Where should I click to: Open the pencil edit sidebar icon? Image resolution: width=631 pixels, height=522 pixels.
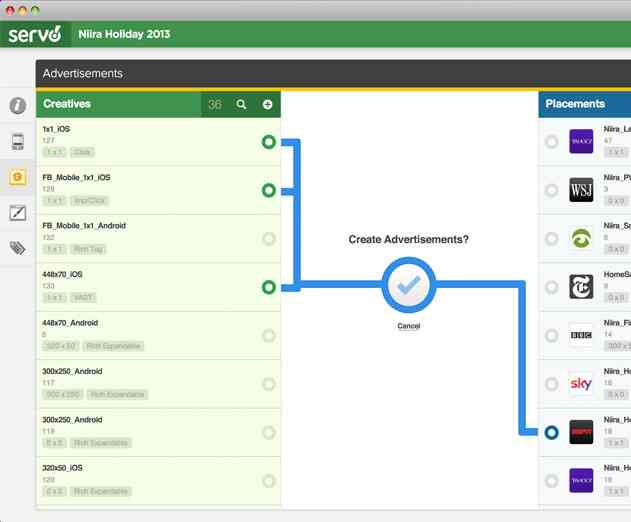(17, 213)
